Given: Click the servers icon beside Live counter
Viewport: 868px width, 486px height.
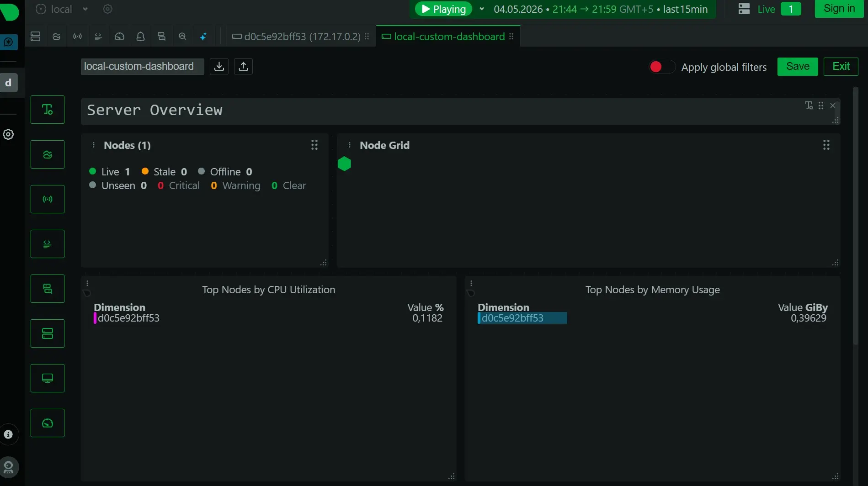Looking at the screenshot, I should point(744,9).
